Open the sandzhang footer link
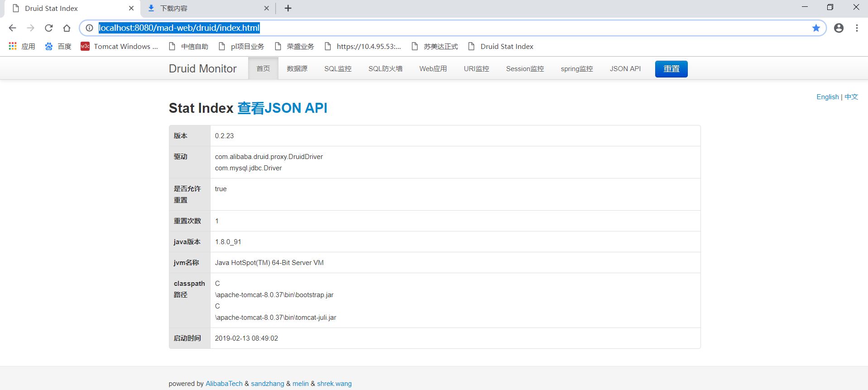 click(x=268, y=384)
